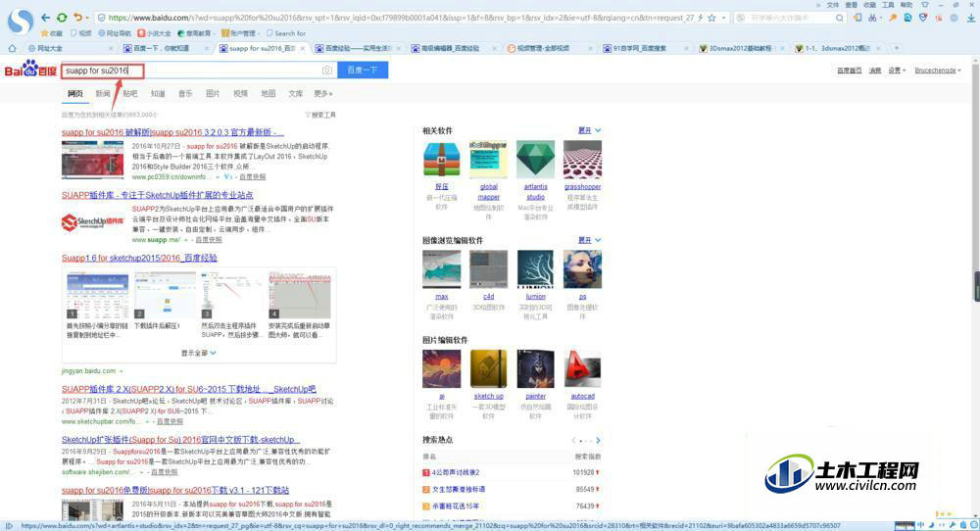980x531 pixels.
Task: Click the orange undo-close-tab arrow
Action: tap(77, 18)
